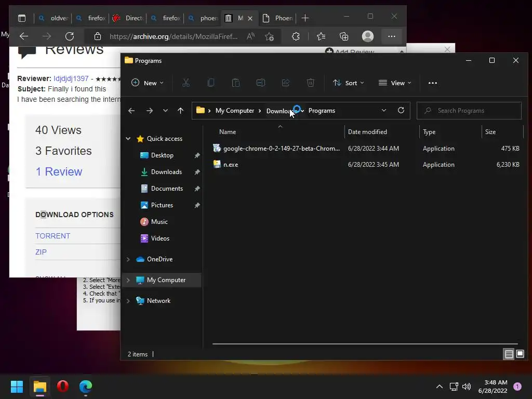
Task: Open Edge Collections icon
Action: point(344,36)
